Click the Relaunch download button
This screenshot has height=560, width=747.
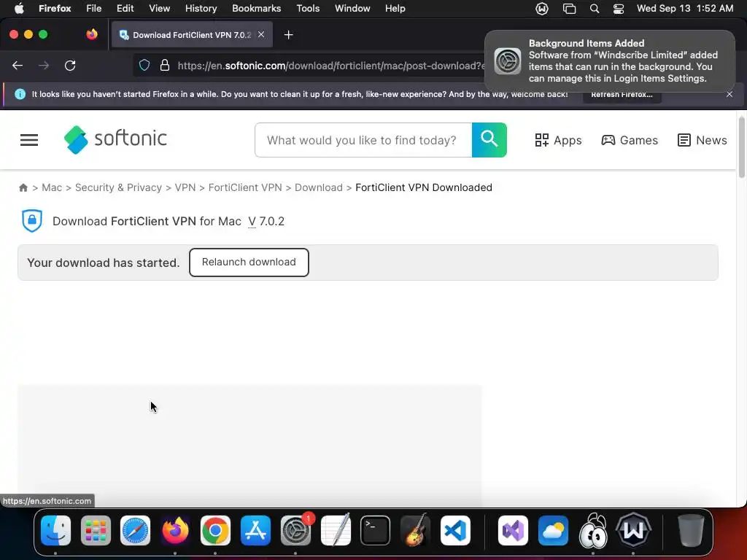(x=249, y=262)
